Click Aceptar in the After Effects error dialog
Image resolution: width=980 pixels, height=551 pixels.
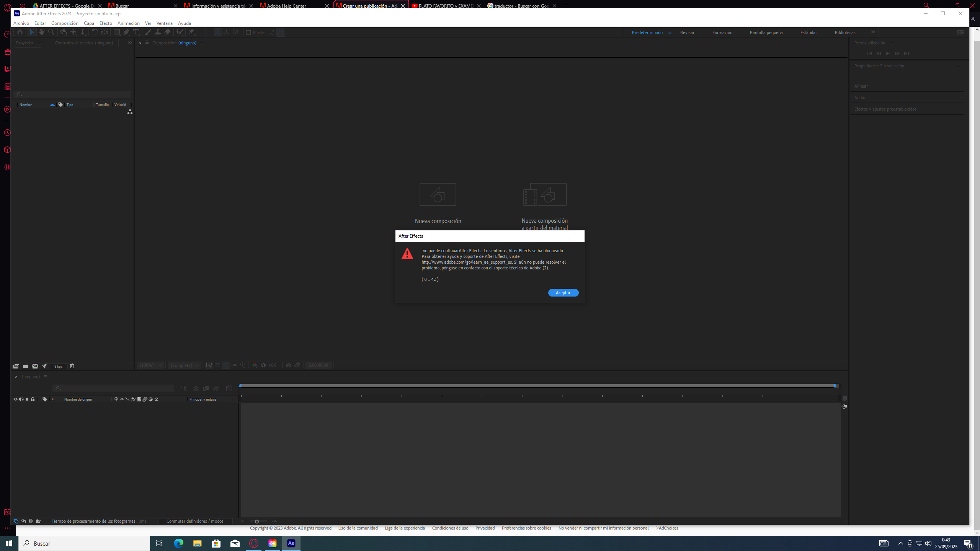click(563, 292)
